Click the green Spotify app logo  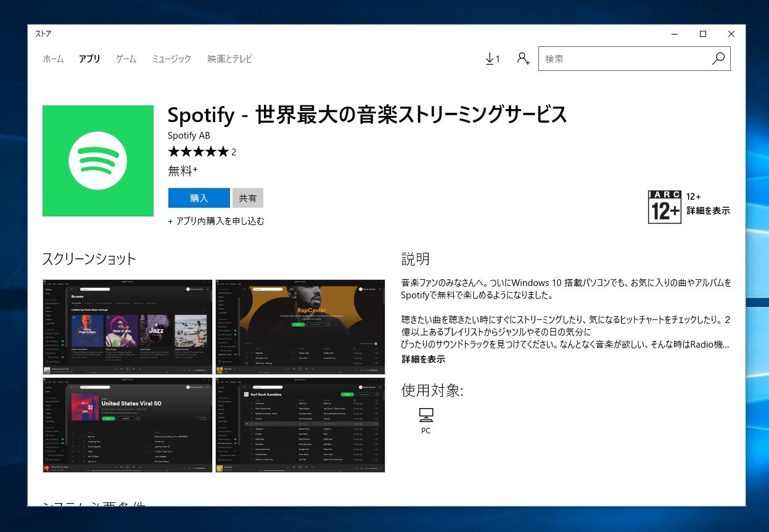coord(97,160)
